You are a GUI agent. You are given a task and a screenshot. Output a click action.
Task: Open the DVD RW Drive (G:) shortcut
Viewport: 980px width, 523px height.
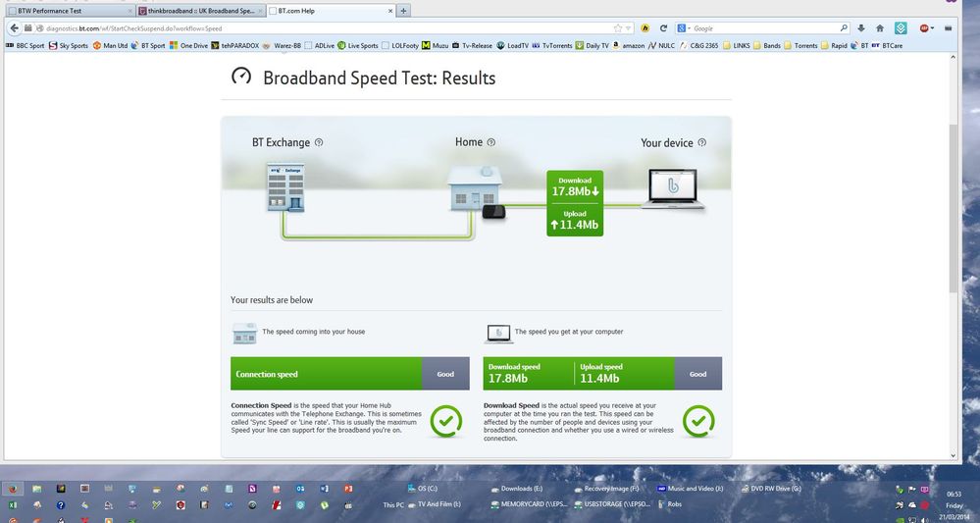point(771,489)
